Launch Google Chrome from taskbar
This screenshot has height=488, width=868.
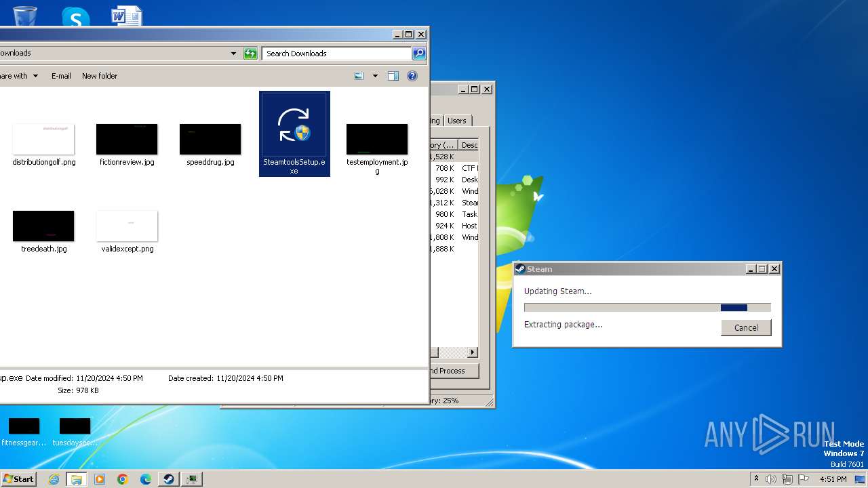pos(123,479)
